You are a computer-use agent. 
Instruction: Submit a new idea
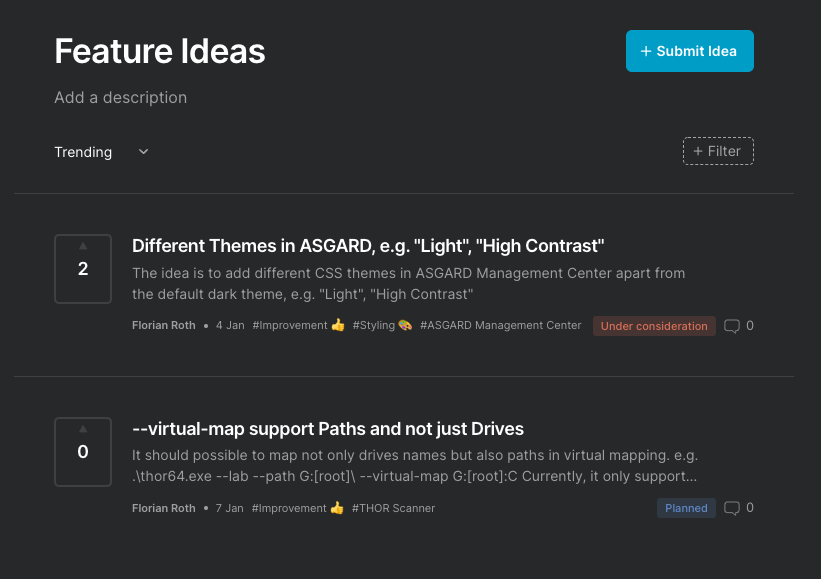[x=689, y=51]
